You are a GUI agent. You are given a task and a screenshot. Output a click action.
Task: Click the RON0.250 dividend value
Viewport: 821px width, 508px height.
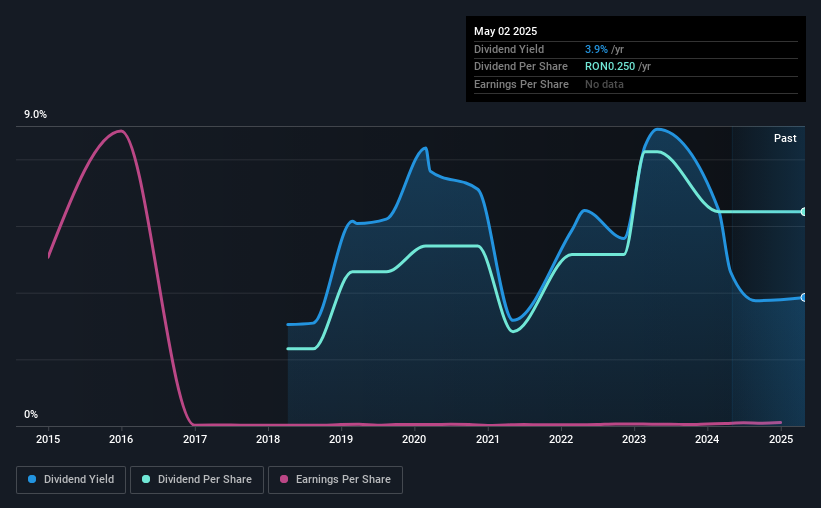tap(609, 67)
